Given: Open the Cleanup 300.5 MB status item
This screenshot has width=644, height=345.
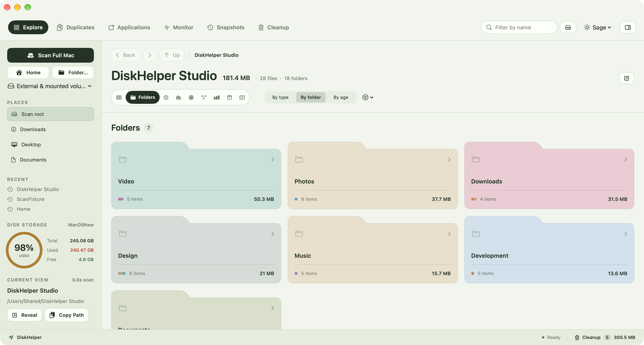Looking at the screenshot, I should click(x=605, y=337).
